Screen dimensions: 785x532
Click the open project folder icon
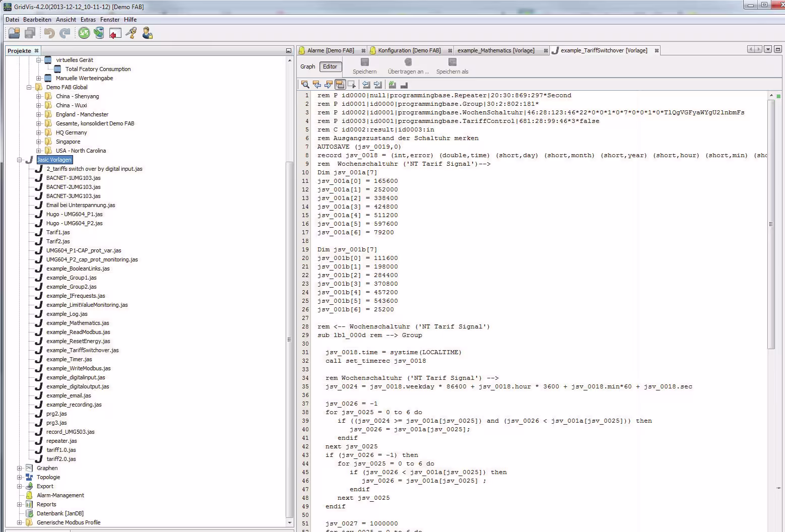click(x=14, y=33)
